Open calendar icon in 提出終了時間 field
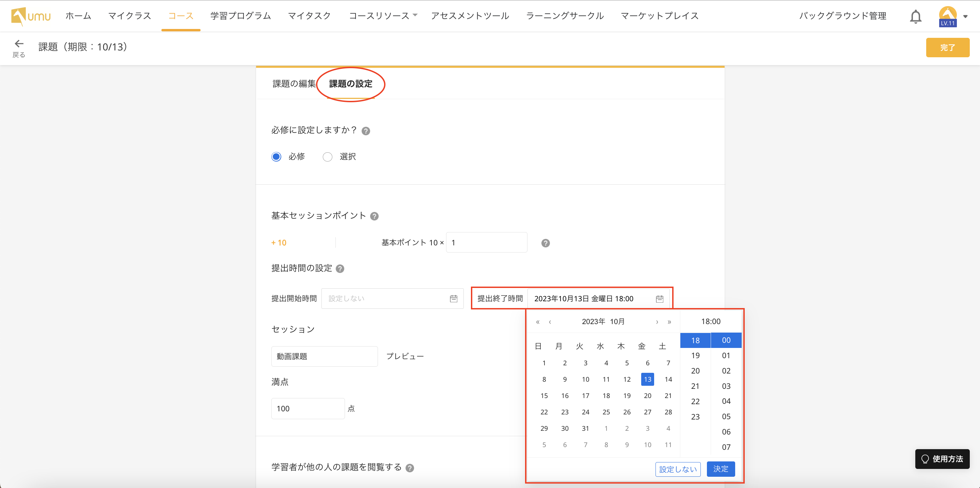This screenshot has width=980, height=488. [659, 299]
